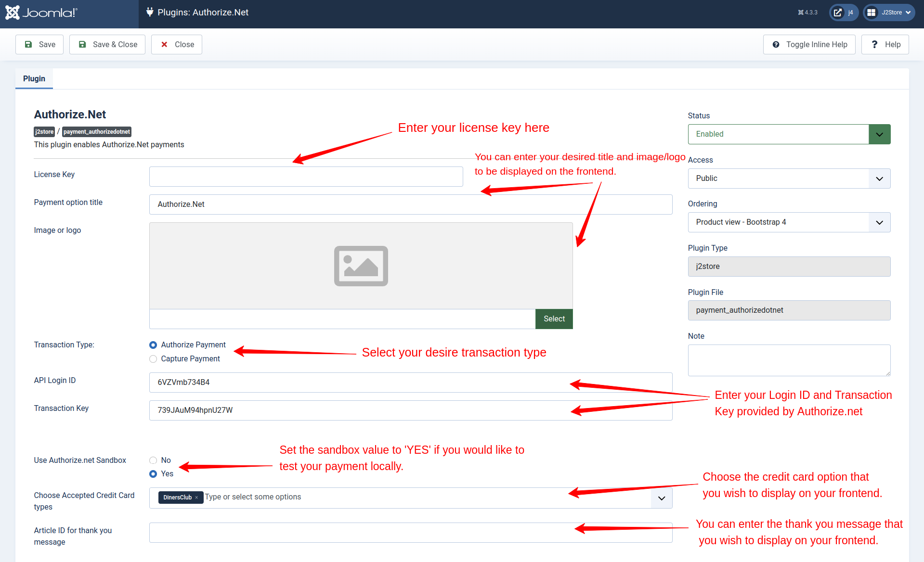Open the Access dropdown showing Public

point(789,179)
